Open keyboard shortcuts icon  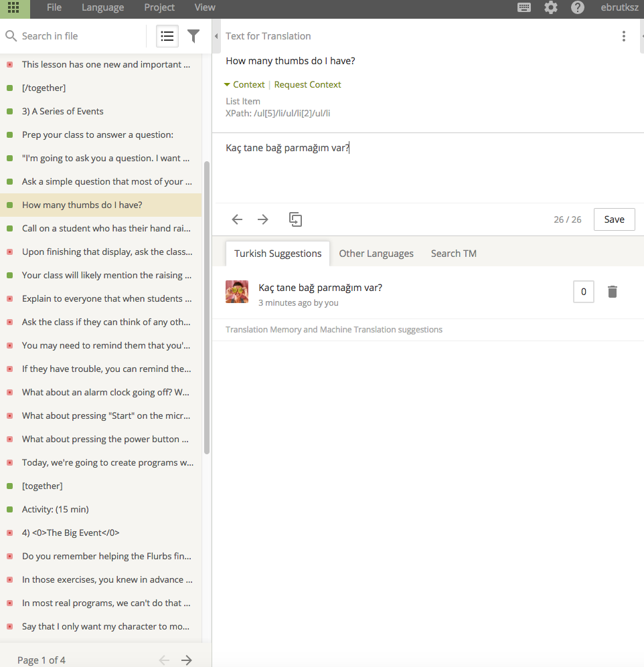tap(524, 7)
